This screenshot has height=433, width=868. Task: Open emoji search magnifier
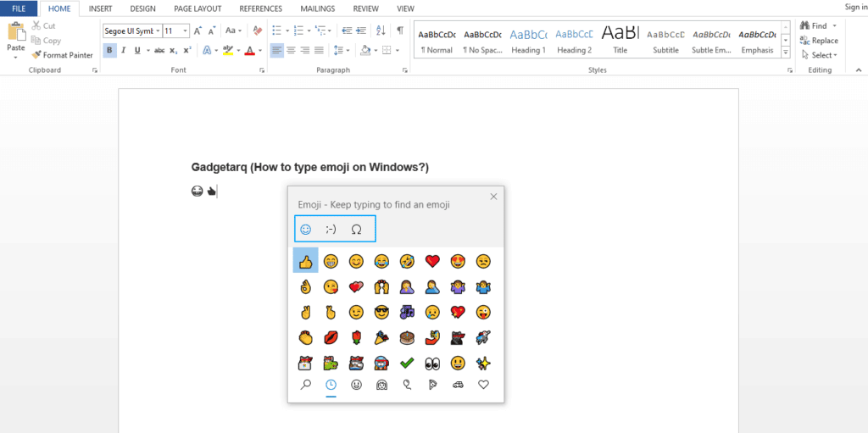[305, 385]
